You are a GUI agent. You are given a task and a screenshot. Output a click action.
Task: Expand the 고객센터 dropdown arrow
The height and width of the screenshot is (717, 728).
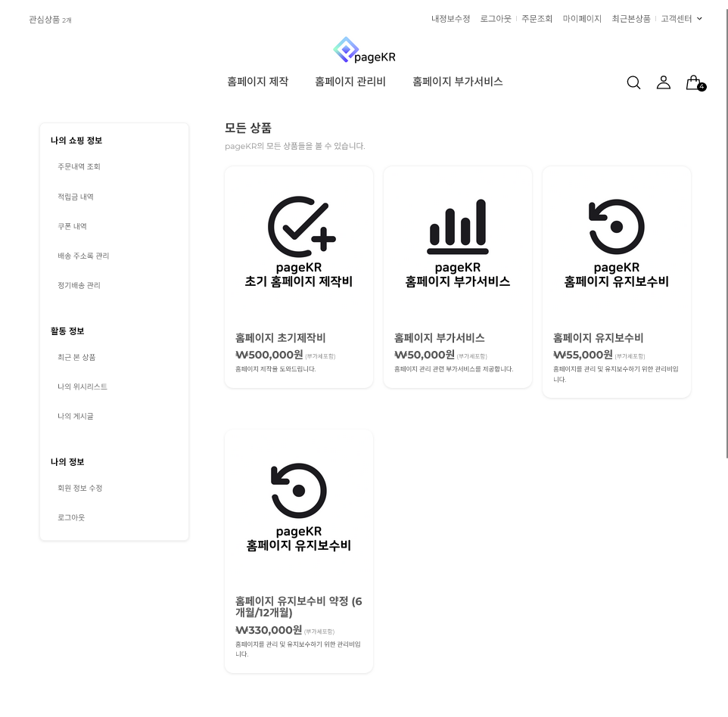[x=699, y=19]
